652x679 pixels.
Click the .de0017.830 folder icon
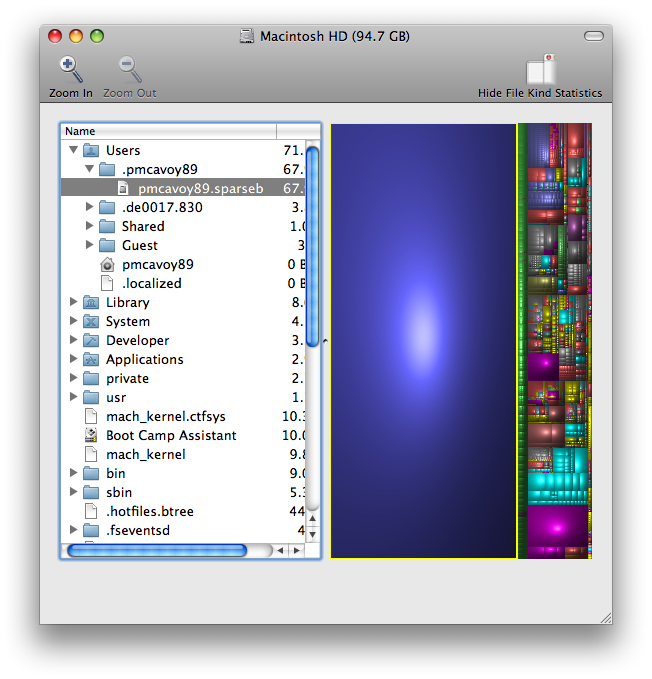(x=107, y=207)
